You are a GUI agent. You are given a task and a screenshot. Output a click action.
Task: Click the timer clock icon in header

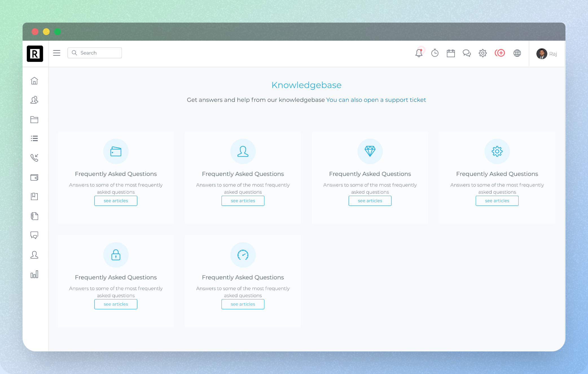click(x=435, y=53)
